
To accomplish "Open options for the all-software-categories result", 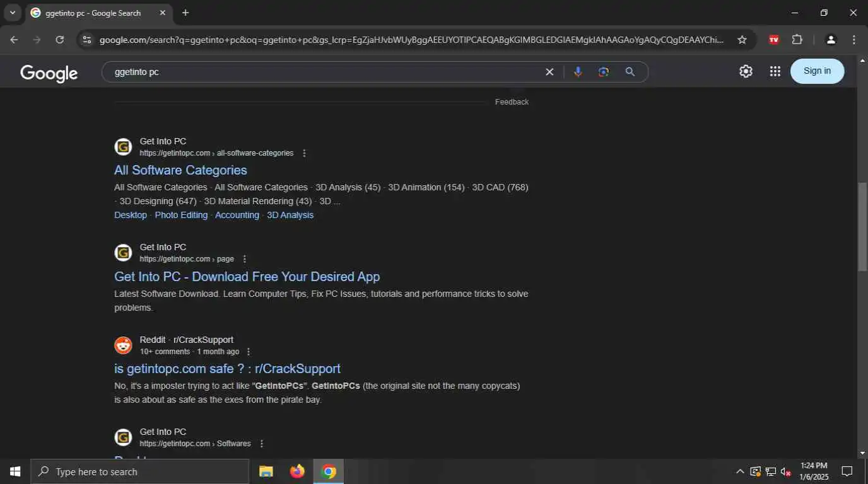I will tap(305, 153).
